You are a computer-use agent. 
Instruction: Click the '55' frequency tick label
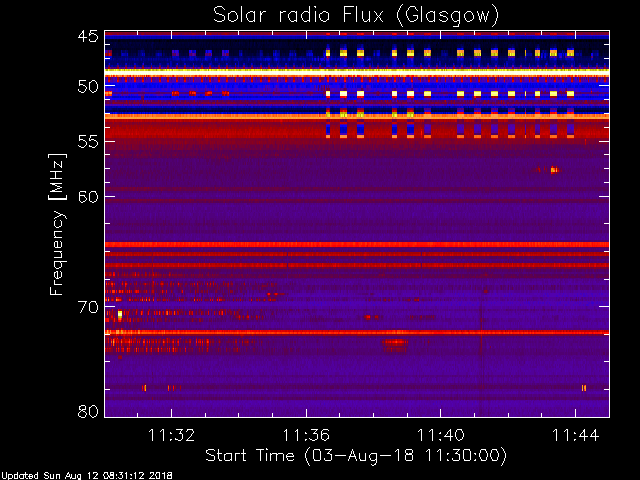pyautogui.click(x=88, y=142)
